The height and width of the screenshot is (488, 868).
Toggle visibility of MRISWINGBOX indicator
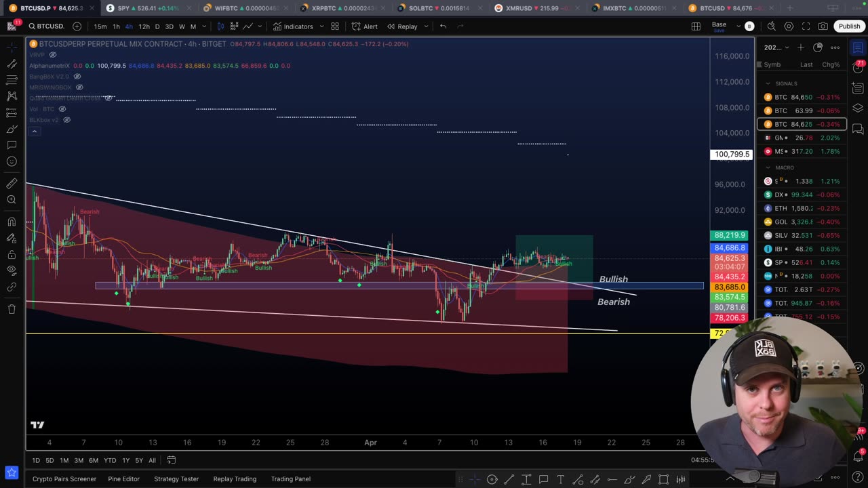click(x=79, y=87)
